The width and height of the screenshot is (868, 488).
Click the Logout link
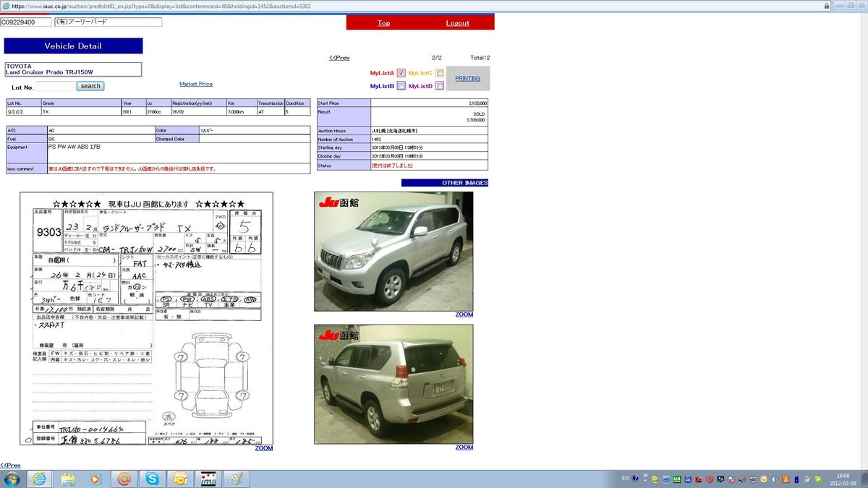tap(457, 23)
